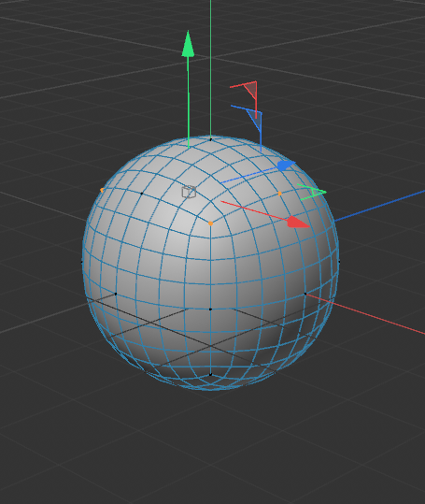Click black point on lower-right of sphere
425x504 pixels.
305,294
